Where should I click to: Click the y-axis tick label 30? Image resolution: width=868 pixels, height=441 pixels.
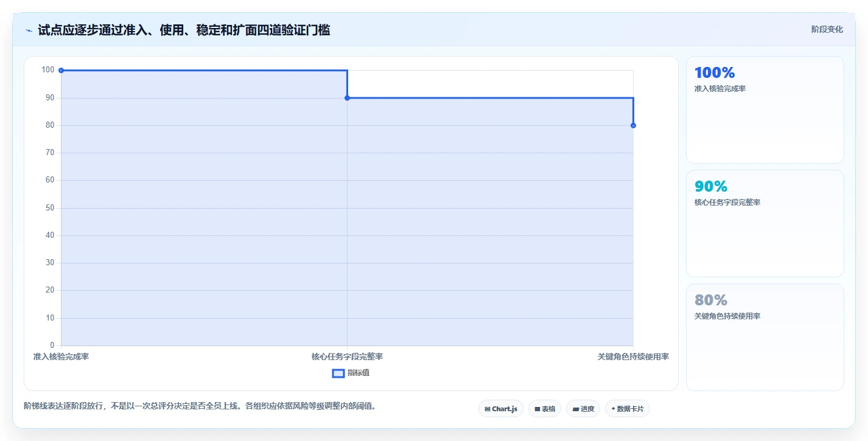coord(50,263)
